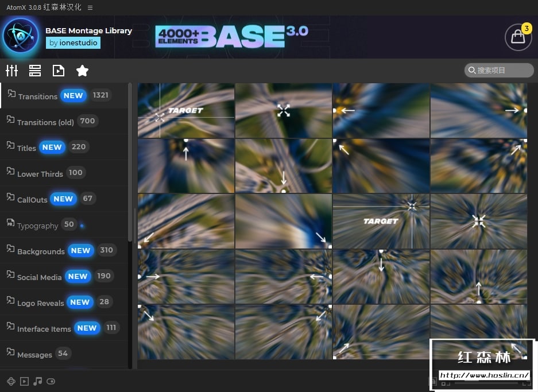Open fourth row down-arrow warp thumbnail
Screen dimensions: 538x392
pos(381,277)
